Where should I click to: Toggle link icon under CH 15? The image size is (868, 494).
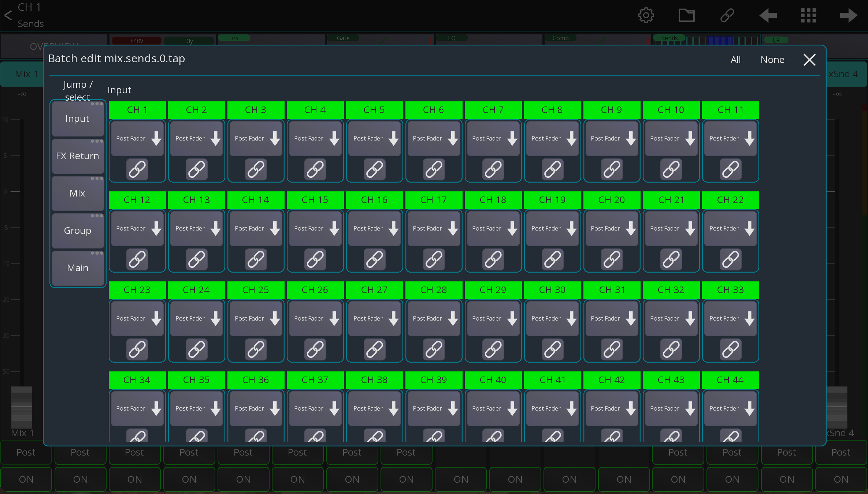(315, 259)
